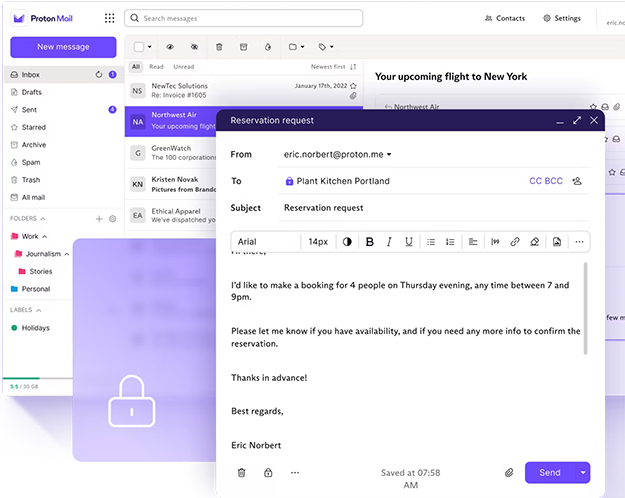Click the Search messages field
Viewport: 625px width, 498px height.
(x=244, y=18)
